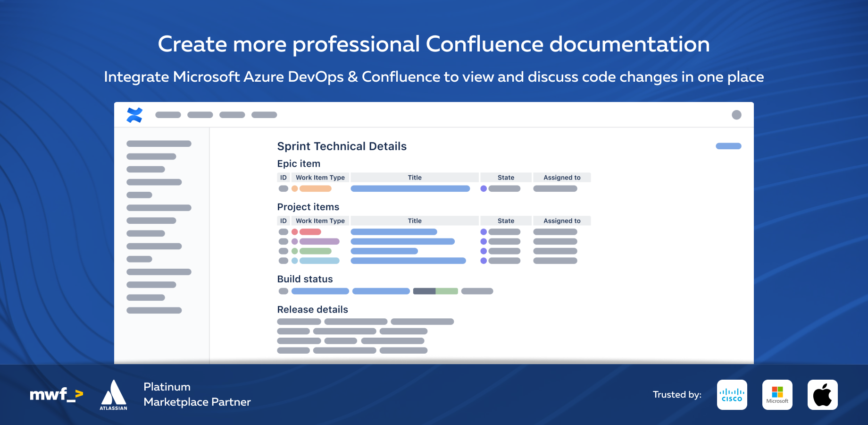The image size is (868, 425).
Task: Click the Epic item State column header
Action: pos(506,178)
